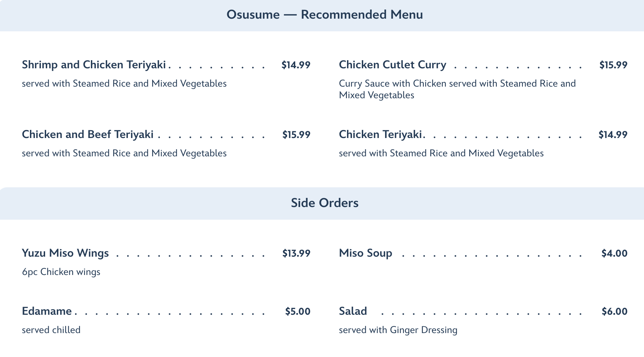The width and height of the screenshot is (644, 357).
Task: Choose the Chicken Teriyaki menu item
Action: pyautogui.click(x=380, y=134)
